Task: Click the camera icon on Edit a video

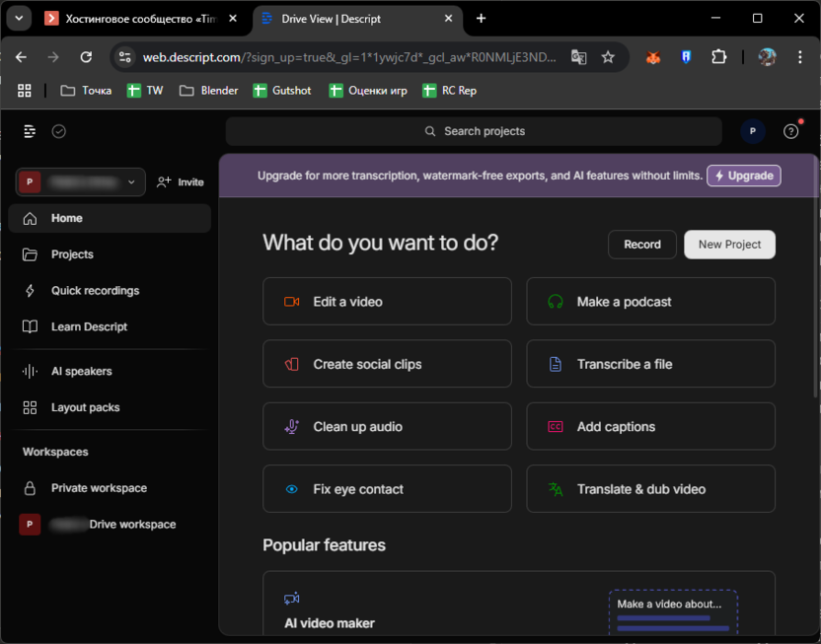Action: 292,302
